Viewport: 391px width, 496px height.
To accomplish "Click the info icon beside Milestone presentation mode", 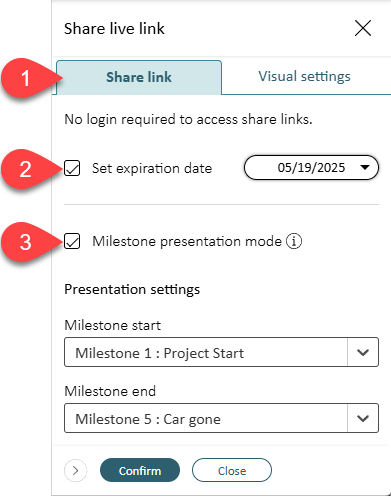I will point(294,241).
